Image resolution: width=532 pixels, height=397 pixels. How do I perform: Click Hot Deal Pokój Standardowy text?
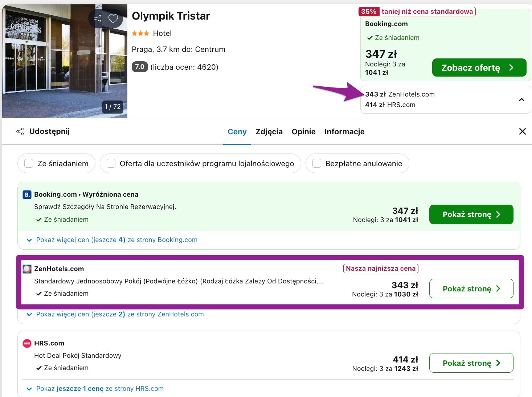point(78,356)
